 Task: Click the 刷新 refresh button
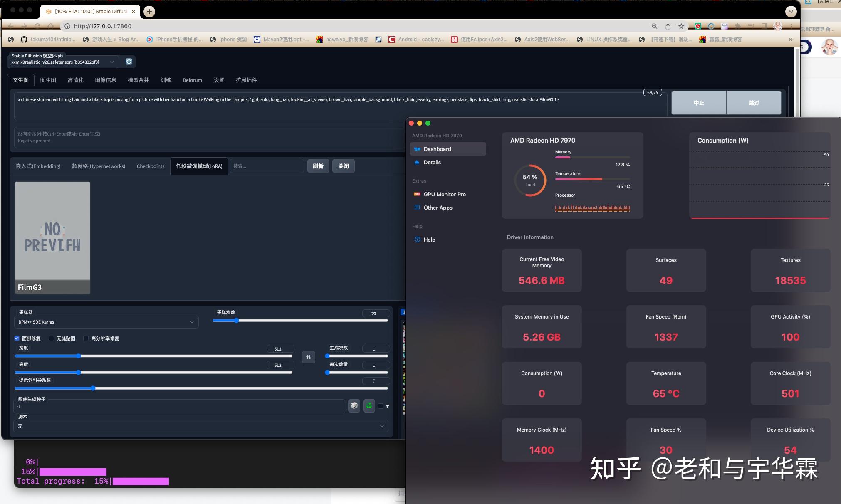click(318, 166)
